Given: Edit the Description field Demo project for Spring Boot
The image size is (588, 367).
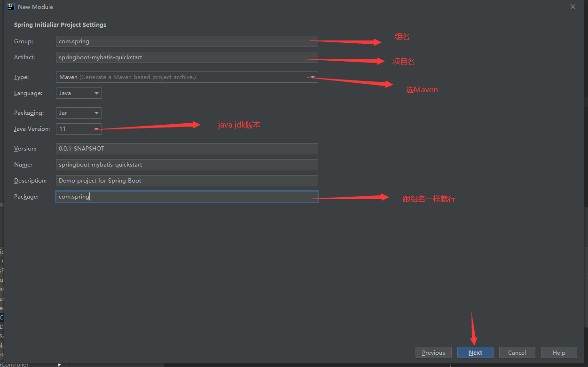Looking at the screenshot, I should 187,181.
